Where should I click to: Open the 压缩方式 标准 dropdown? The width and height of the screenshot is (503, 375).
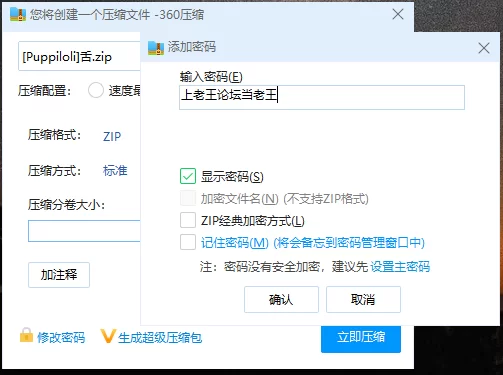pyautogui.click(x=115, y=171)
